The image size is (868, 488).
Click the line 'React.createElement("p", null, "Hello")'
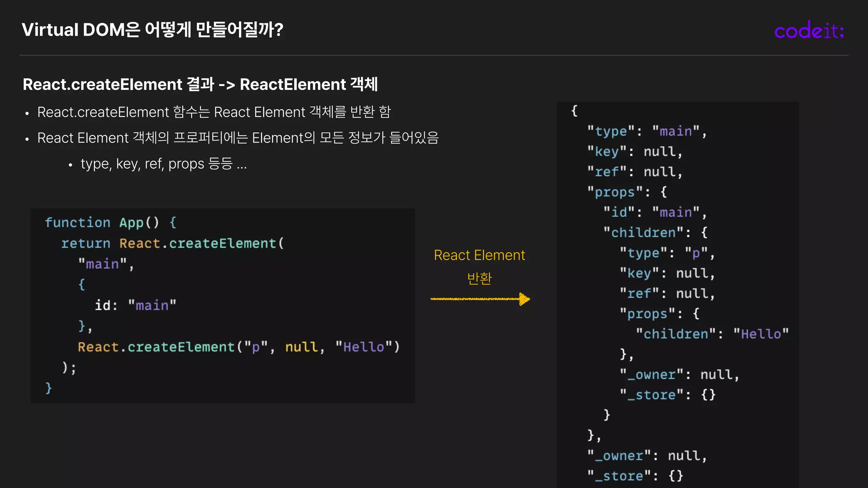click(239, 347)
